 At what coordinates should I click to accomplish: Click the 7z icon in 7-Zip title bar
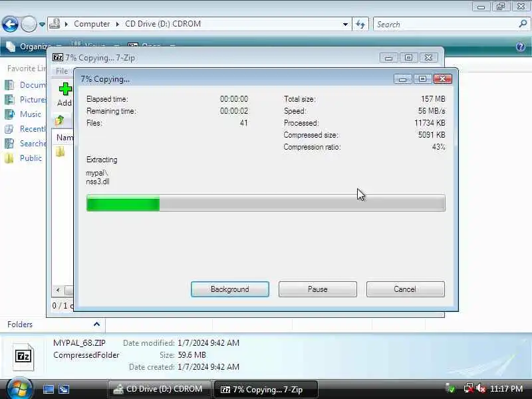point(58,57)
